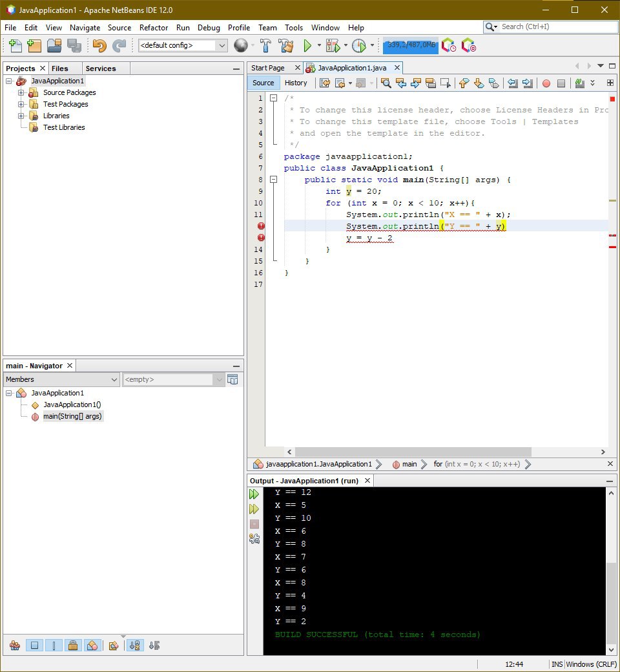
Task: Click the editor horizontal scrollbar
Action: click(413, 452)
